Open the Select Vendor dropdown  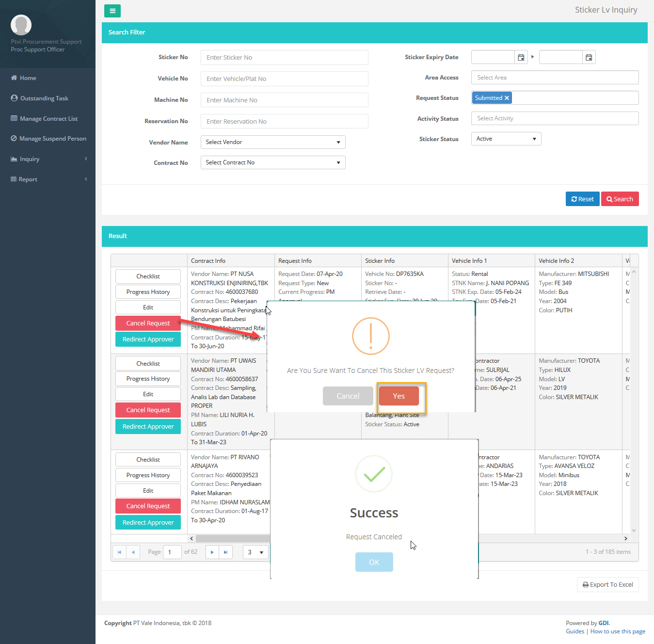click(272, 142)
